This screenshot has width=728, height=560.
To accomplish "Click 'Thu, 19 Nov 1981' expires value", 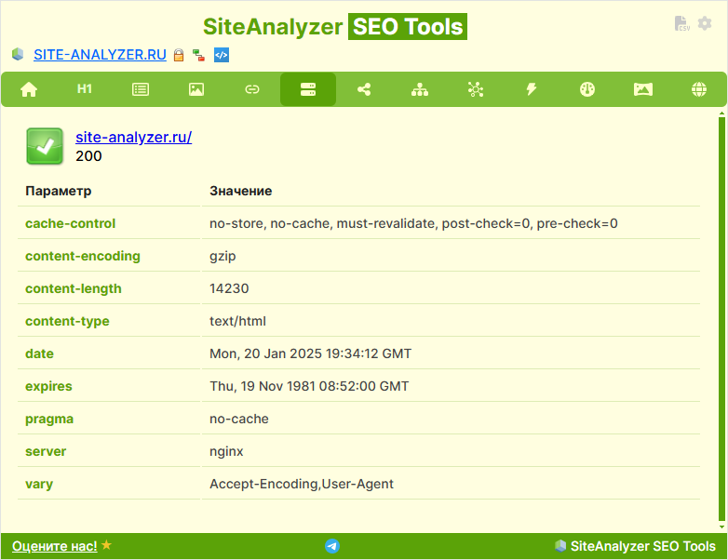I will click(309, 386).
